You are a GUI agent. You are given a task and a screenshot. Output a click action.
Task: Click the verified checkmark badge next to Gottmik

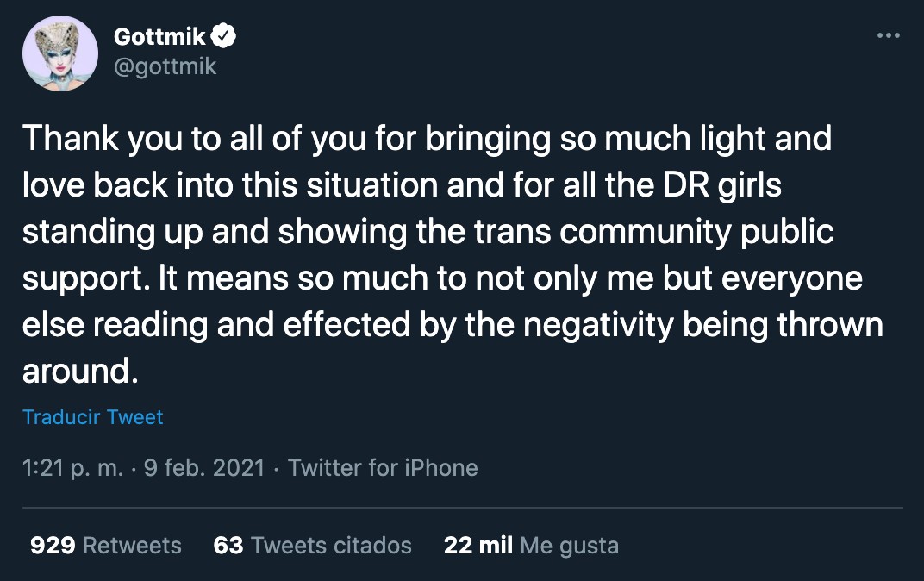[222, 35]
